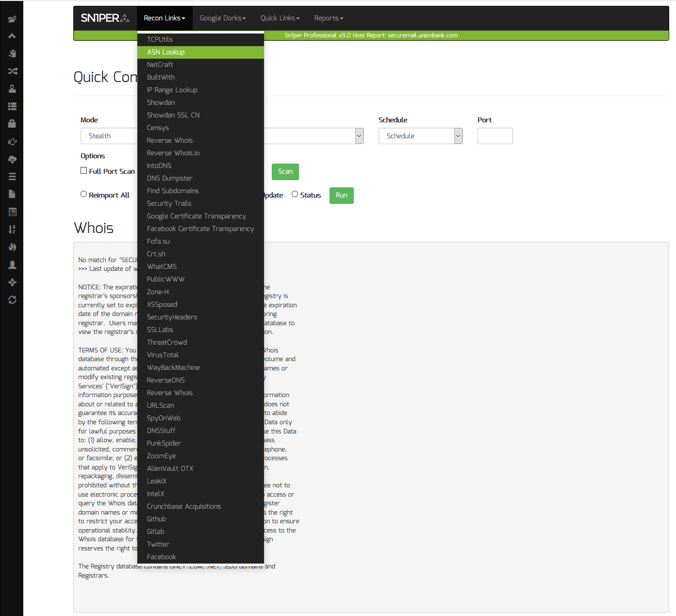Click the three-bar hamburger icon in sidebar
The height and width of the screenshot is (616, 676).
12,177
